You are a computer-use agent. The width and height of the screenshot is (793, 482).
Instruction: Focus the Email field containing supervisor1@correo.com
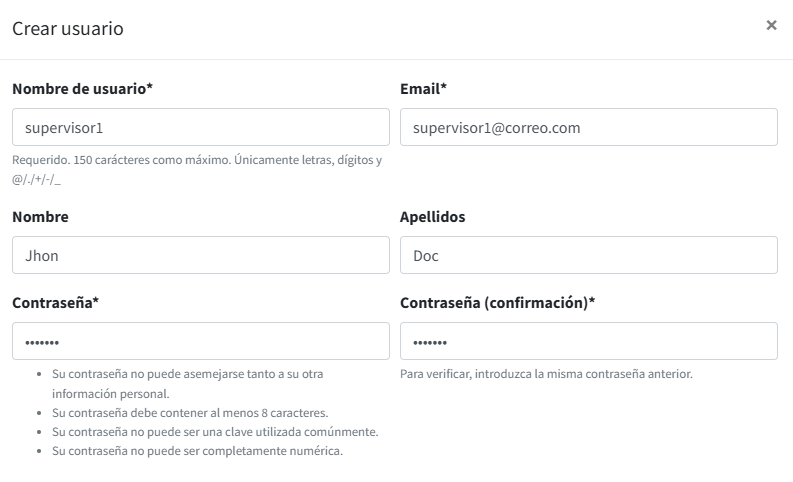click(588, 128)
